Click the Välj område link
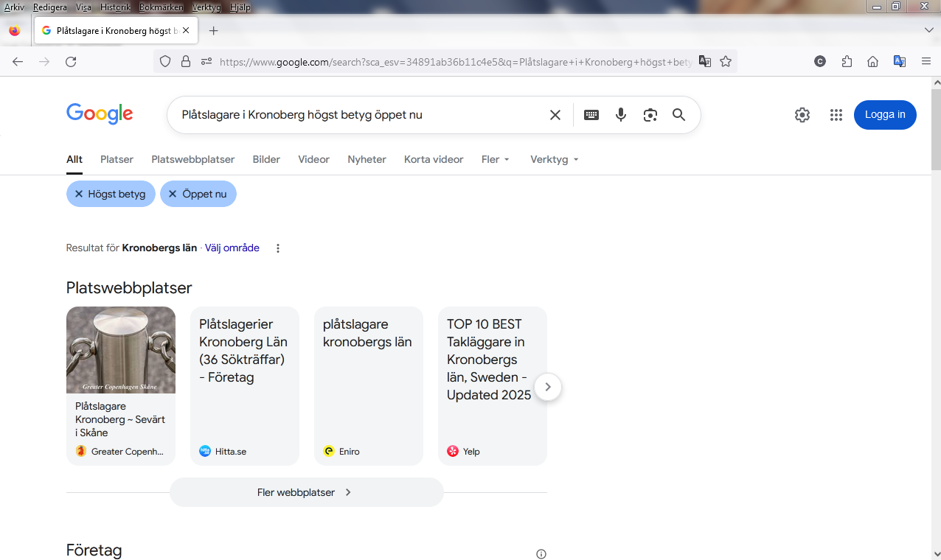The height and width of the screenshot is (560, 941). (x=232, y=248)
